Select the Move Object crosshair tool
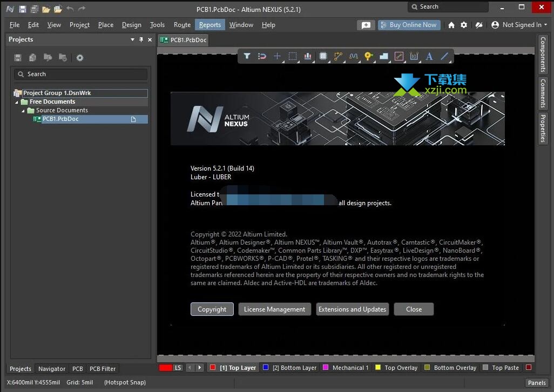The width and height of the screenshot is (554, 392). (278, 56)
